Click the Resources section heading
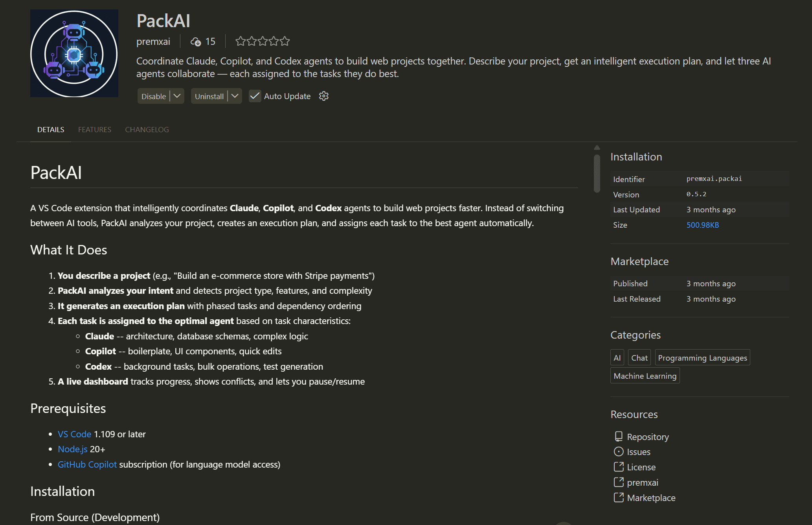The width and height of the screenshot is (812, 525). 634,414
